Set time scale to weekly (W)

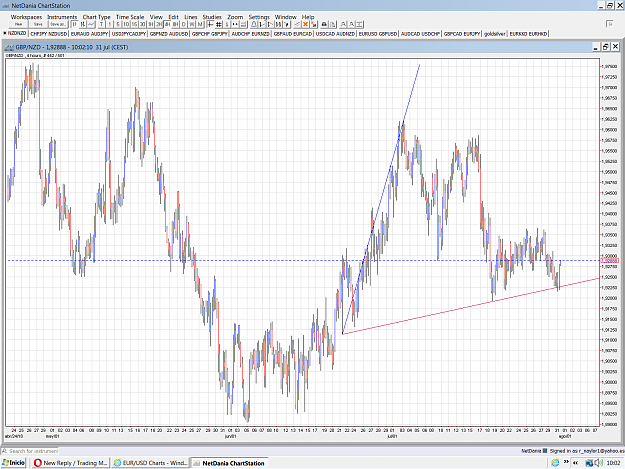pyautogui.click(x=192, y=24)
